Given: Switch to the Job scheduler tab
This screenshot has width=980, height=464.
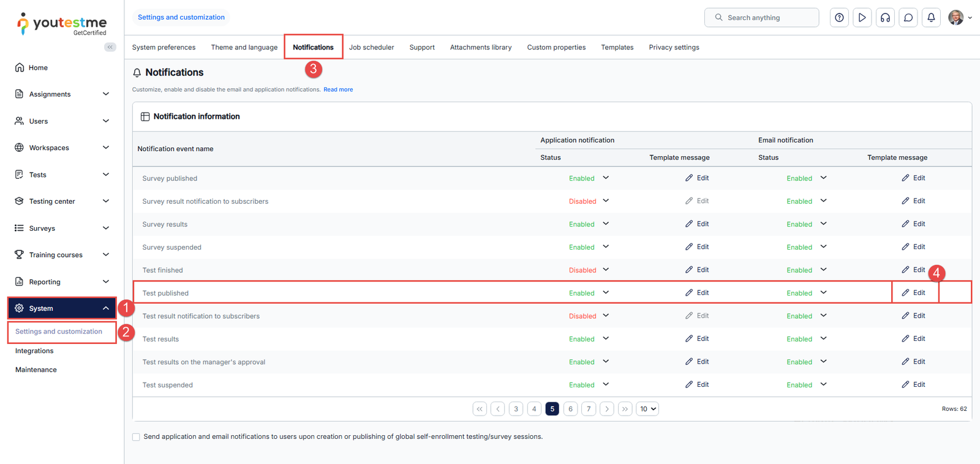Looking at the screenshot, I should click(x=371, y=47).
